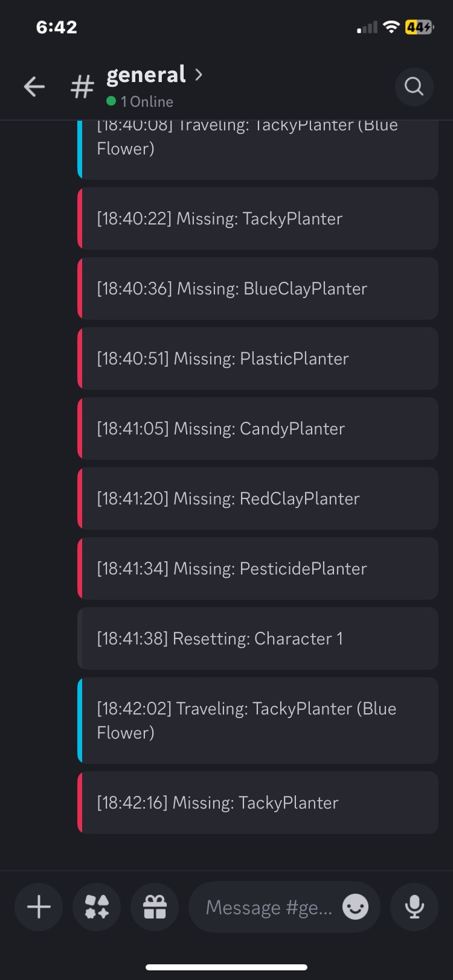Tap the channel hashtag icon
This screenshot has height=980, width=453.
coord(82,87)
